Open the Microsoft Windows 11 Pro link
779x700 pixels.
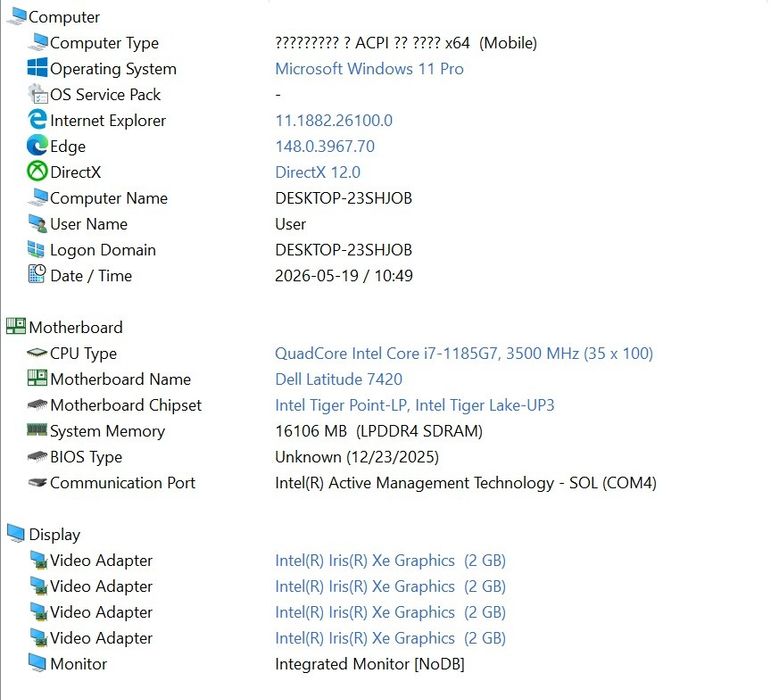[x=369, y=69]
